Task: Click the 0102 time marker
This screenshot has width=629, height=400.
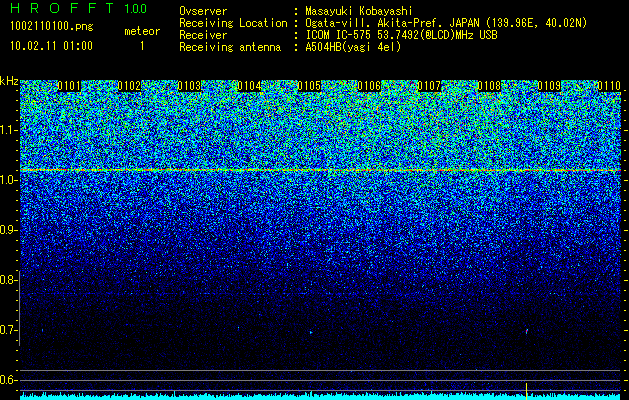Action: [x=129, y=86]
